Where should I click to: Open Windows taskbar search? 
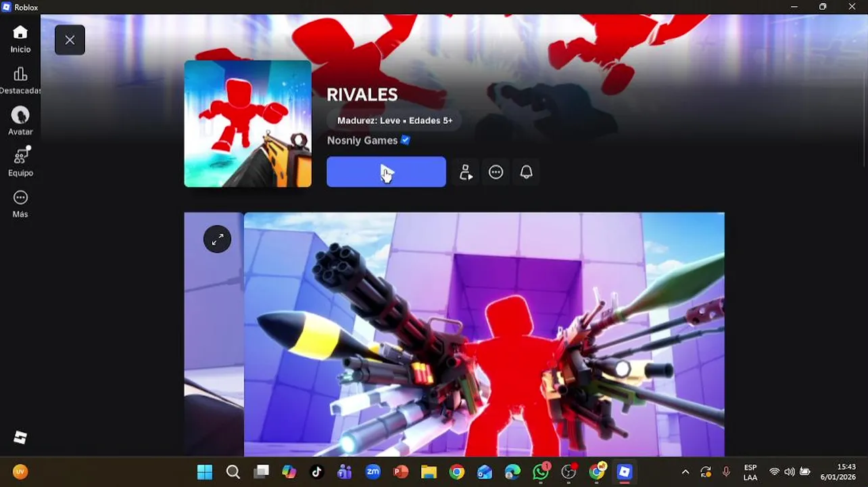point(233,471)
